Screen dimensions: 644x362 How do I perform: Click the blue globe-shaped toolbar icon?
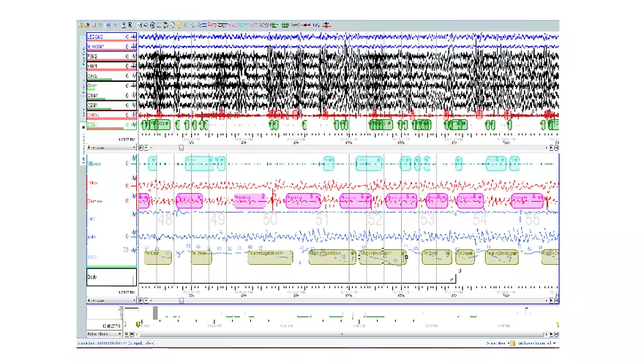(152, 25)
